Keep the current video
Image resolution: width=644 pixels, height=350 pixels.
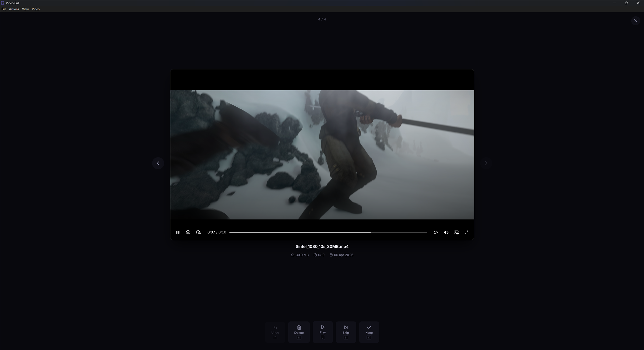[369, 332]
